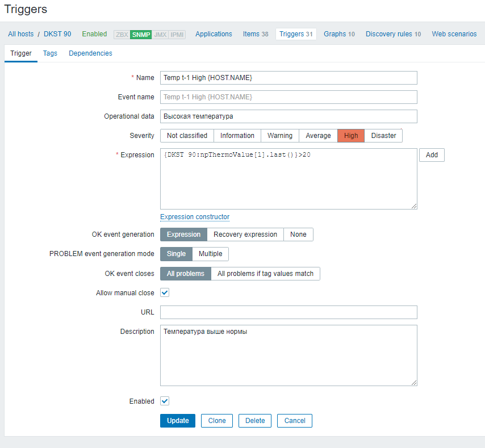
Task: Click the Add button beside Expression
Action: pyautogui.click(x=432, y=155)
